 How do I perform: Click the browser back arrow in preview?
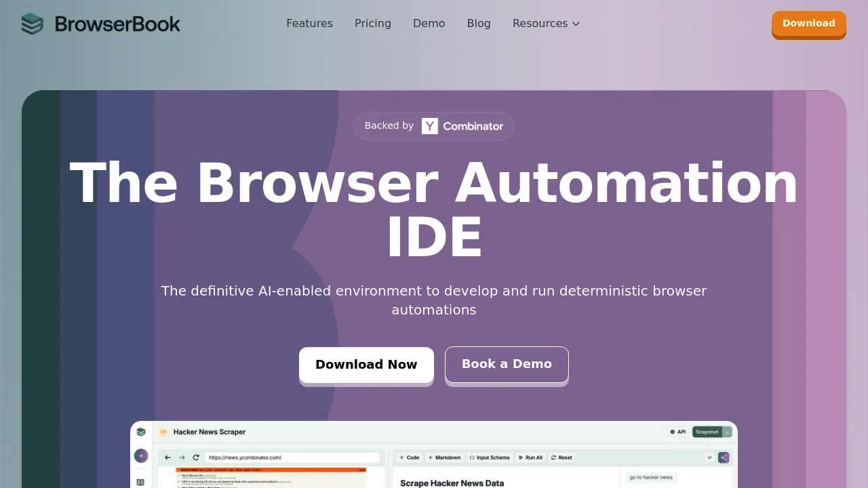point(167,457)
